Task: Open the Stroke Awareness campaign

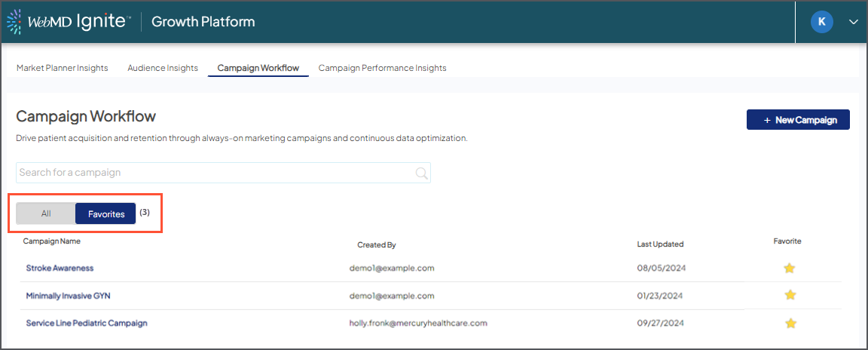Action: coord(60,268)
